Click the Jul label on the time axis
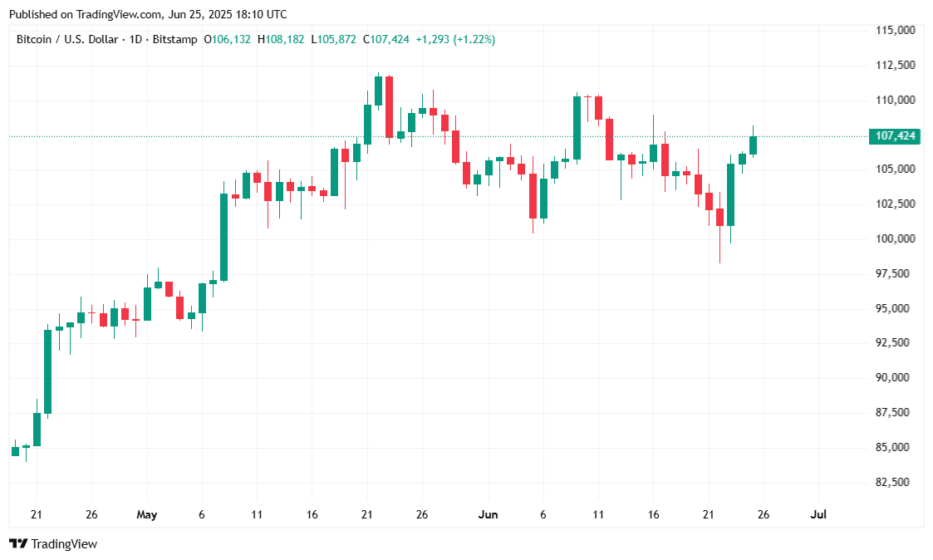 click(818, 515)
